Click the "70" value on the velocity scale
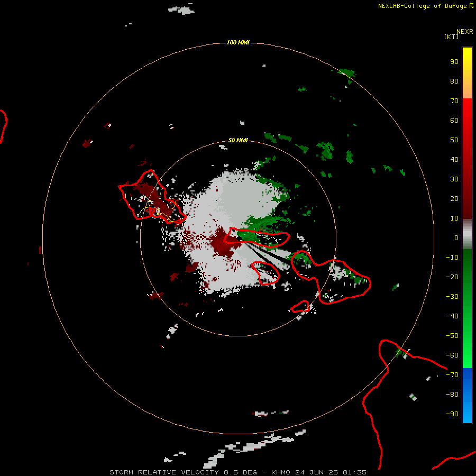 pyautogui.click(x=454, y=101)
